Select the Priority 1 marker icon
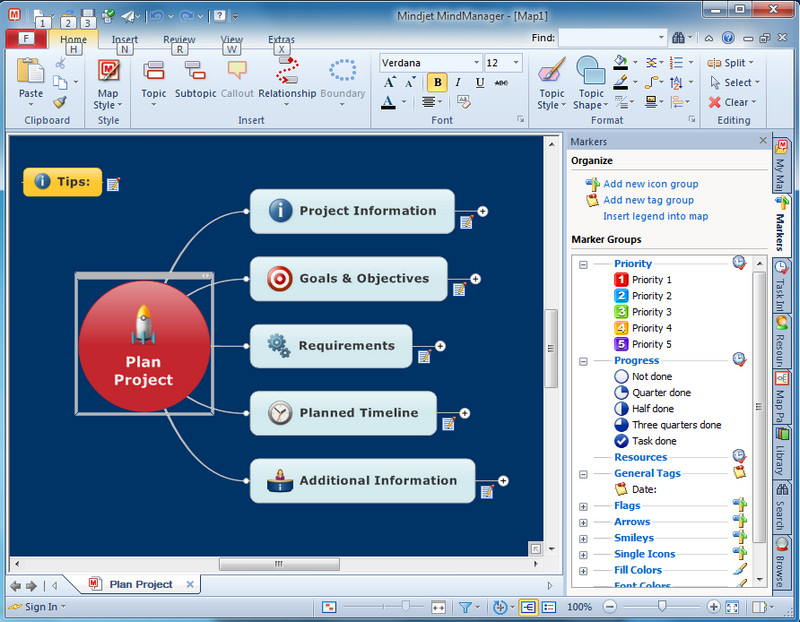The image size is (800, 622). tap(620, 280)
